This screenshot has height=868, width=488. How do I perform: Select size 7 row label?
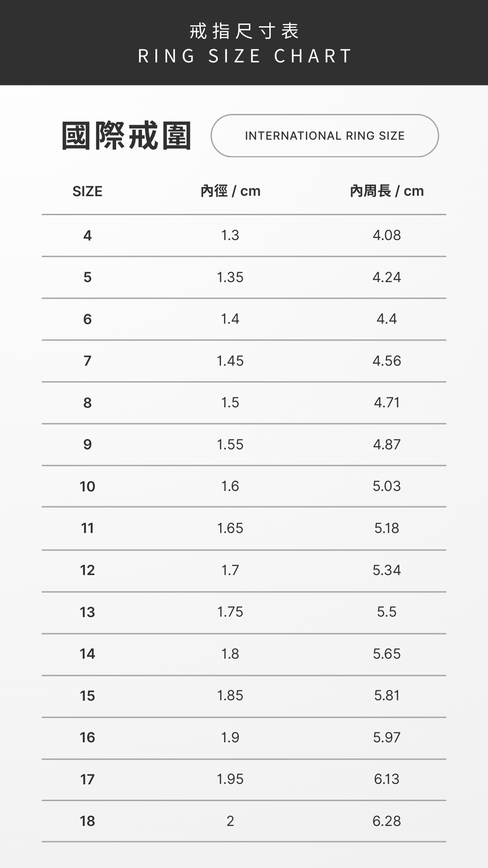click(87, 361)
